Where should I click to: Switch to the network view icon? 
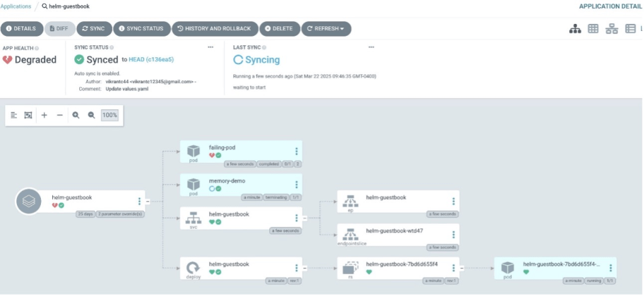(611, 29)
